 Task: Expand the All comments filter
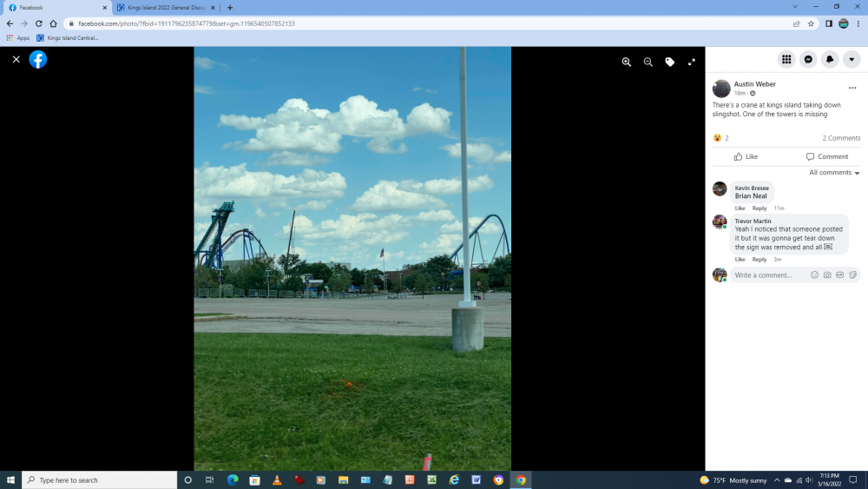pos(834,173)
